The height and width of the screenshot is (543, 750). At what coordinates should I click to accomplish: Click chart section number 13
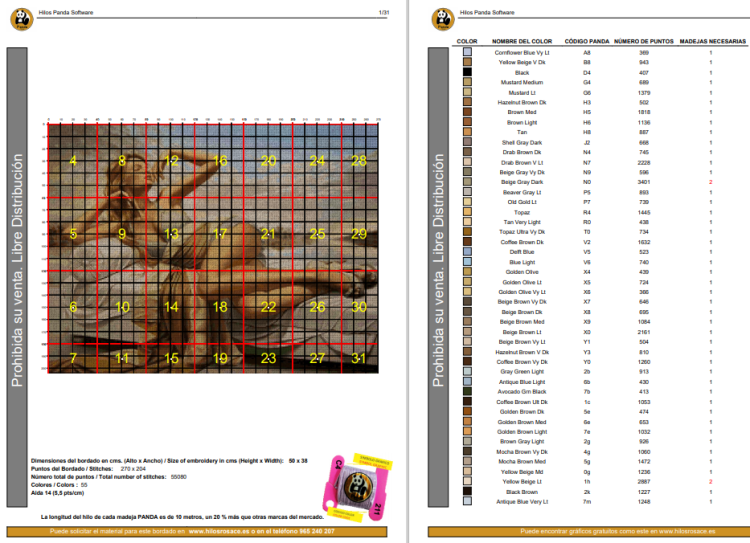coord(171,234)
